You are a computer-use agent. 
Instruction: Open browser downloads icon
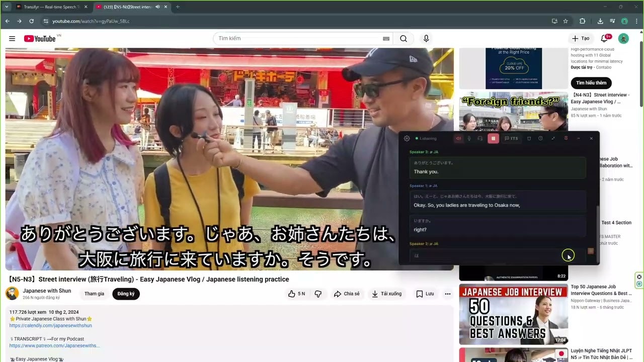click(x=600, y=21)
